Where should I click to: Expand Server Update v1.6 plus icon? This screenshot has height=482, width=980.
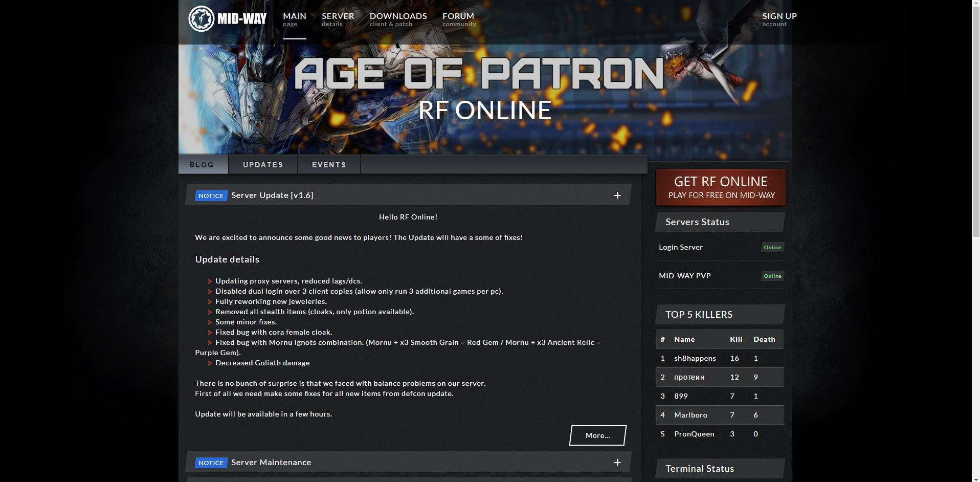(x=617, y=195)
